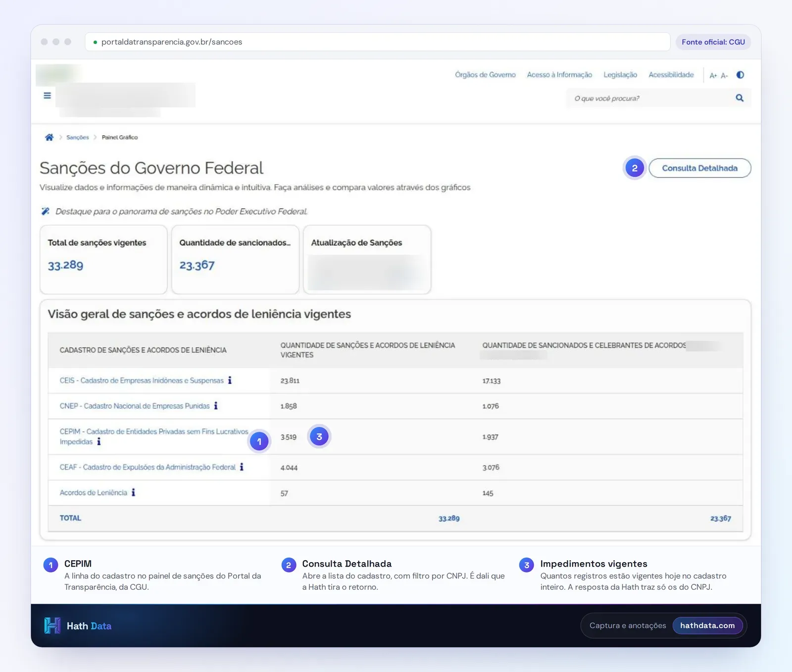Viewport: 792px width, 672px height.
Task: Open Acessibilidade menu item
Action: point(671,75)
